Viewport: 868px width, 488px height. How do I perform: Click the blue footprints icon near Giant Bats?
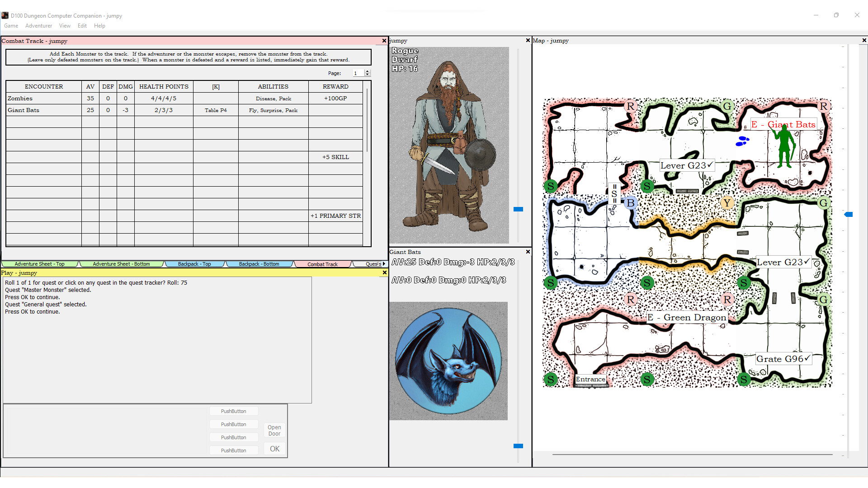pyautogui.click(x=743, y=141)
